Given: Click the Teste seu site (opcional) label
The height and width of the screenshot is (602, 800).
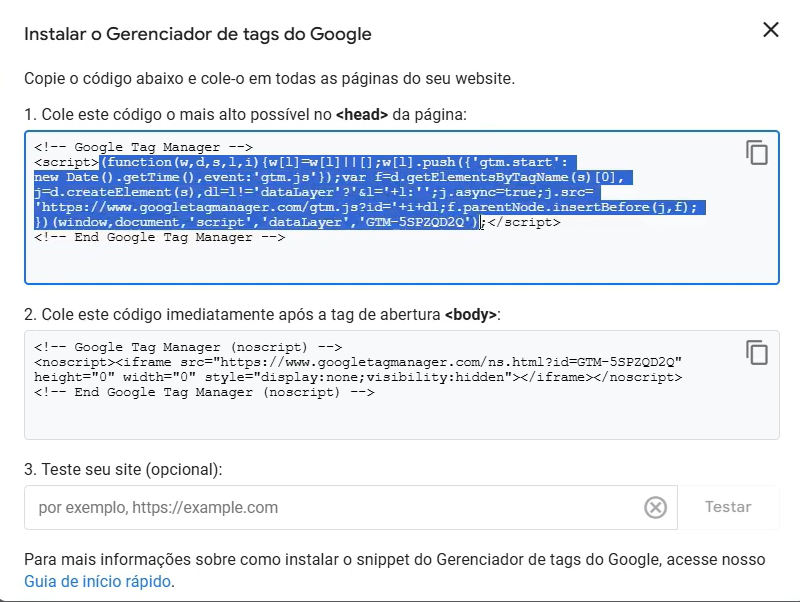Looking at the screenshot, I should pos(123,468).
